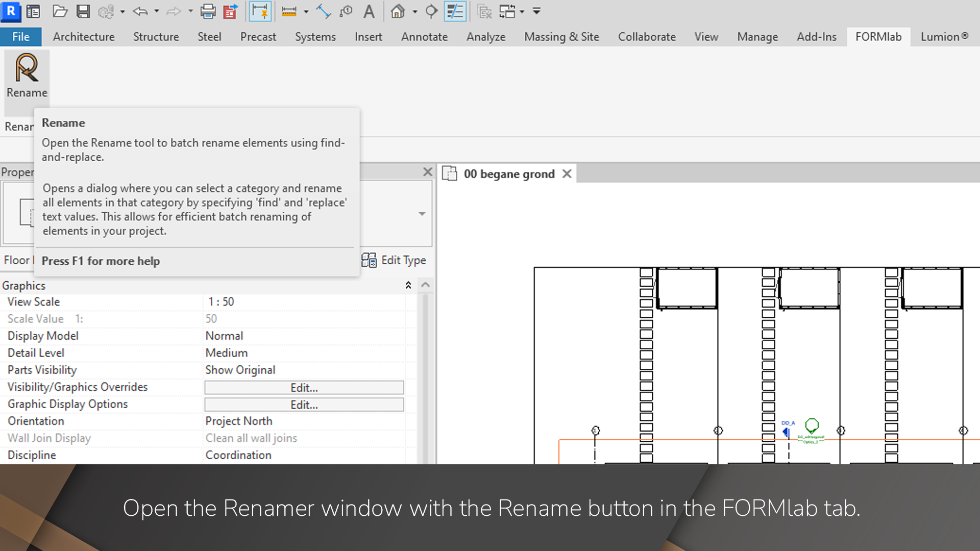Viewport: 980px width, 551px height.
Task: Switch to the Architecture ribbon tab
Action: (84, 37)
